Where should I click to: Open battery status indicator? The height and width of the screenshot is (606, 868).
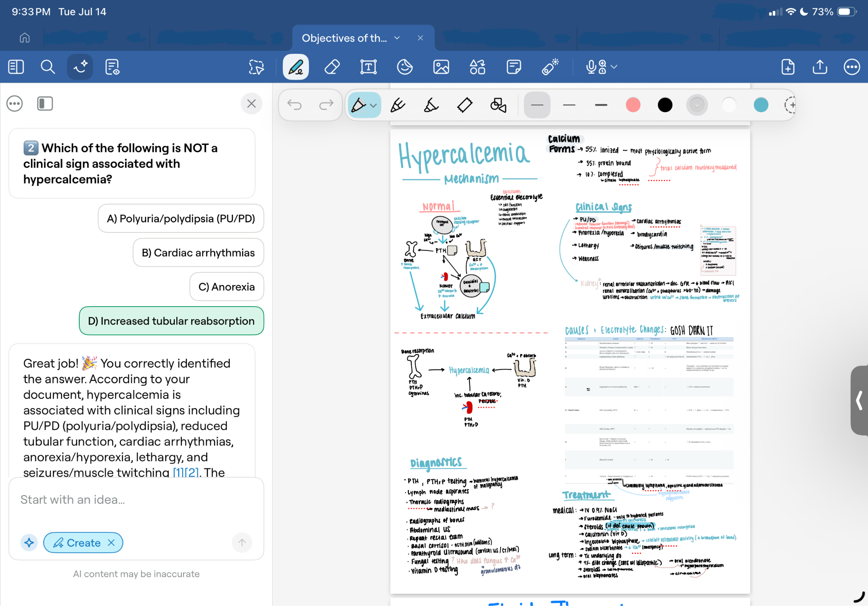coord(846,12)
